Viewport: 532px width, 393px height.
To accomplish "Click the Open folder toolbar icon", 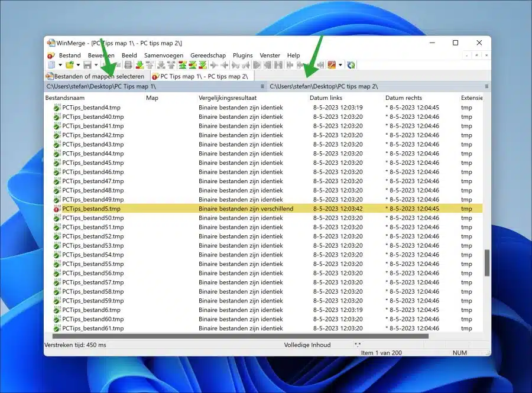I will click(x=70, y=65).
